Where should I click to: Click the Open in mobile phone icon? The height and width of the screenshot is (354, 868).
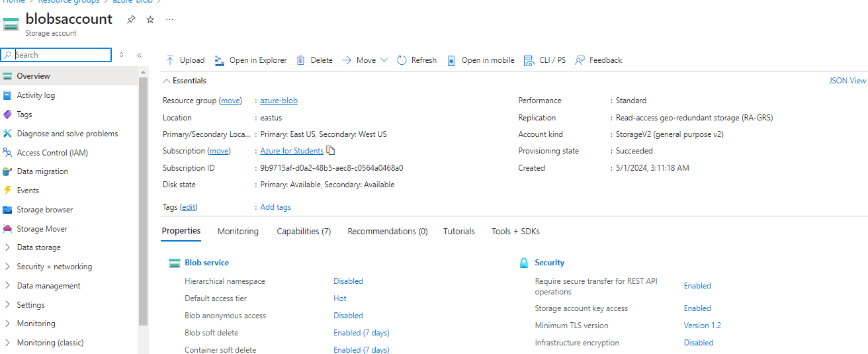(451, 60)
